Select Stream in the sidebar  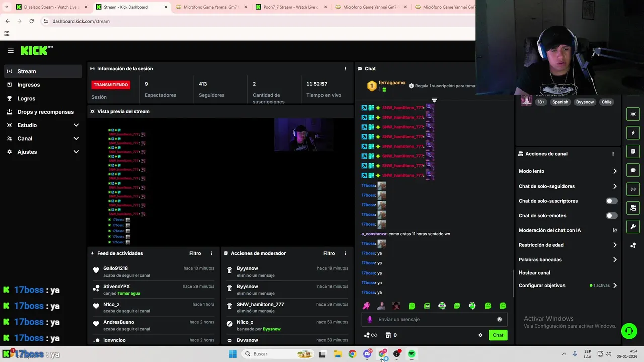pyautogui.click(x=42, y=71)
